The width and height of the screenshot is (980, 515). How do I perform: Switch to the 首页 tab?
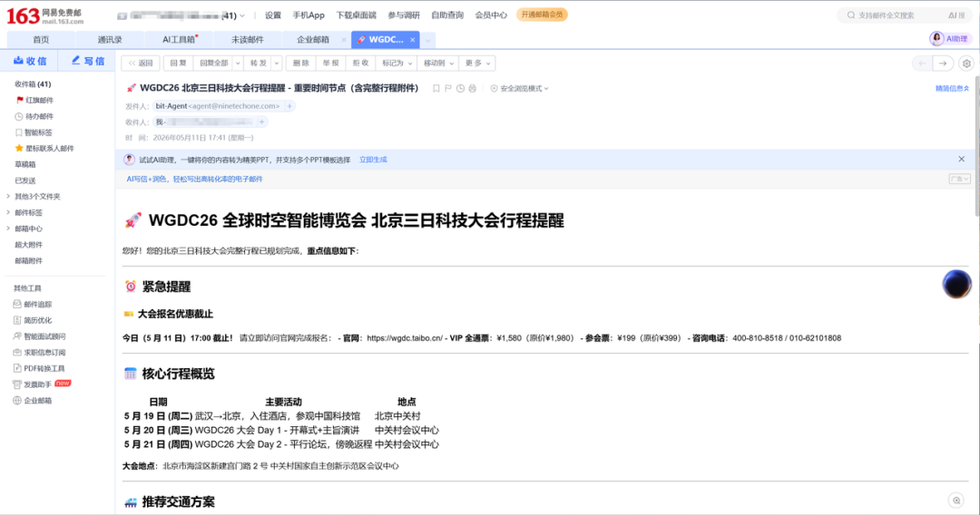point(41,39)
